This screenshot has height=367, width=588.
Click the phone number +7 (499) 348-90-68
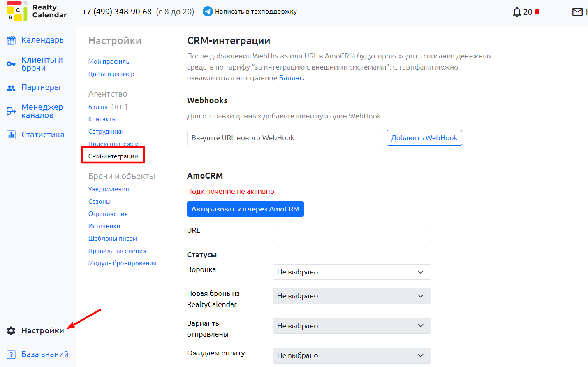(117, 12)
